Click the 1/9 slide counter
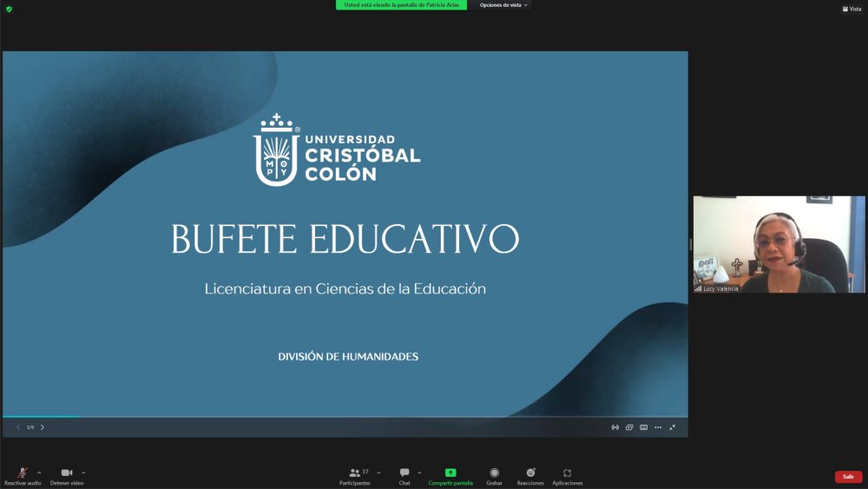The image size is (868, 489). tap(30, 427)
